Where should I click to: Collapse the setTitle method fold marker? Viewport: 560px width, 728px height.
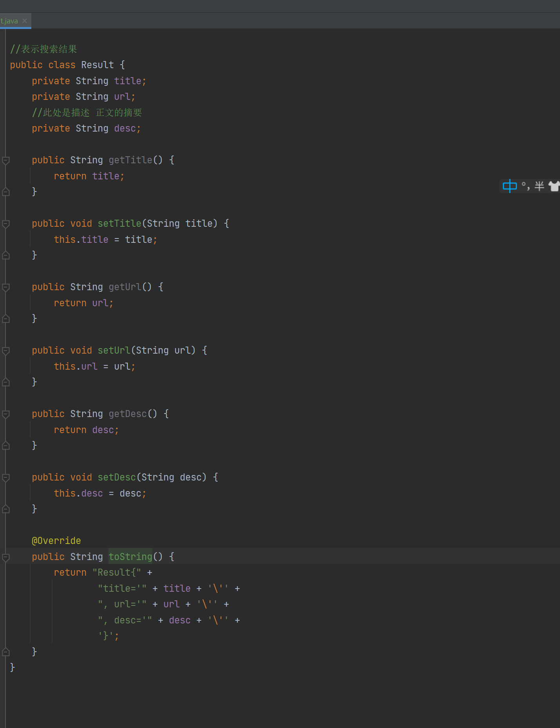[x=6, y=224]
